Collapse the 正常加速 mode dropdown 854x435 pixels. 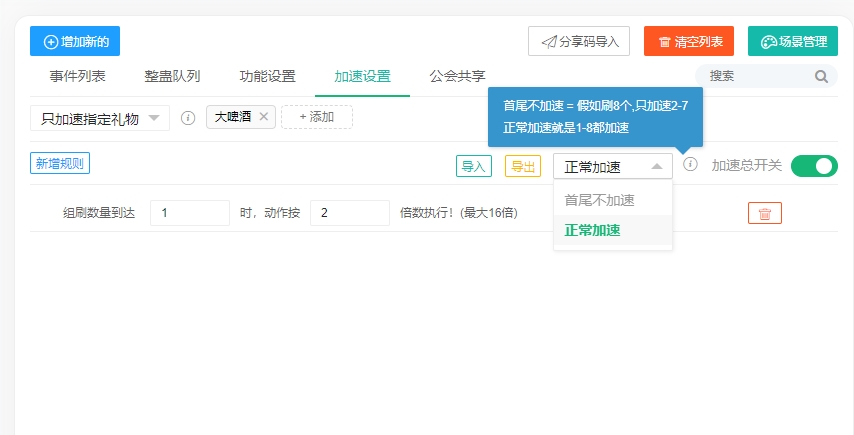click(612, 167)
